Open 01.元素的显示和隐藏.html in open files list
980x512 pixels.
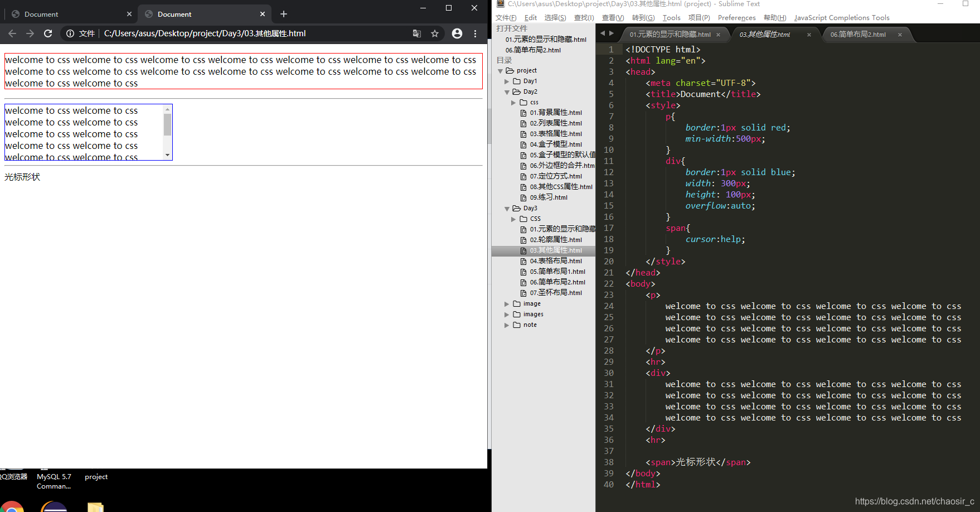[546, 40]
